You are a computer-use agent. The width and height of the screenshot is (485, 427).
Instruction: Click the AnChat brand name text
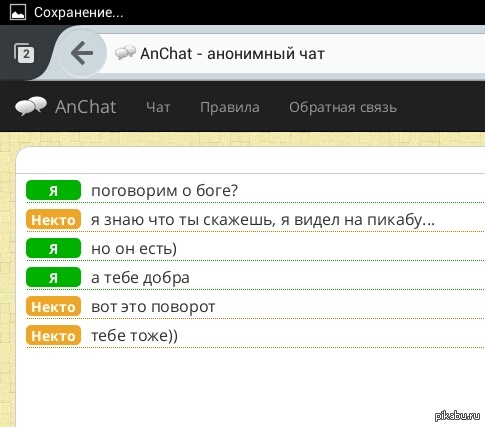[x=86, y=107]
